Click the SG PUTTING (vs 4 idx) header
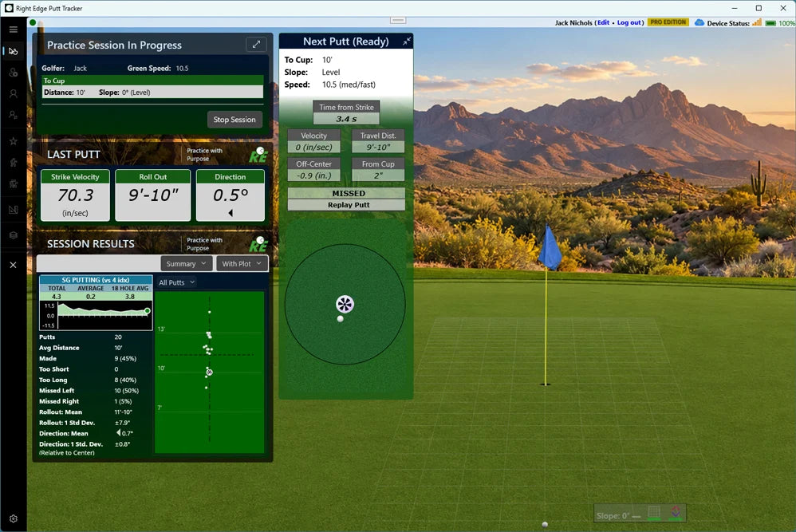The height and width of the screenshot is (532, 796). click(x=96, y=280)
